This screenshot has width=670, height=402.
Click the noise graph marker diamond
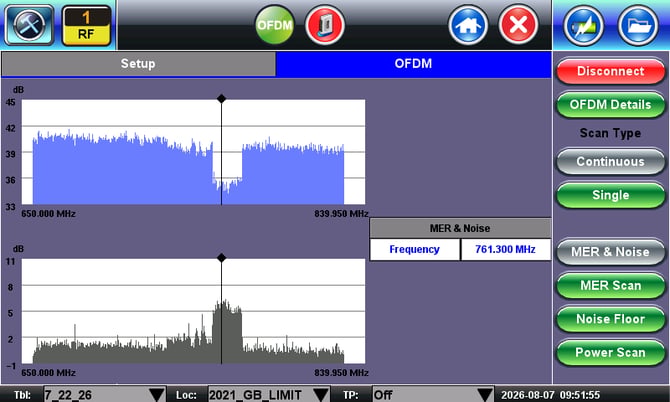(x=221, y=258)
